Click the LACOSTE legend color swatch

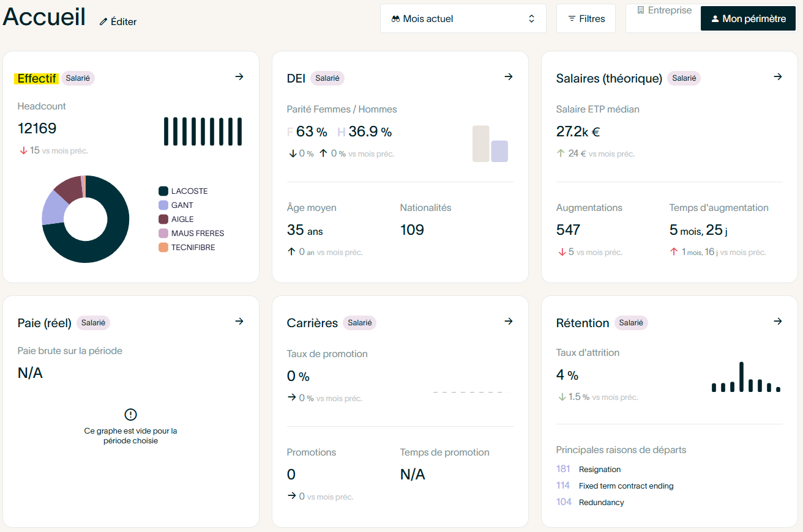click(x=163, y=191)
